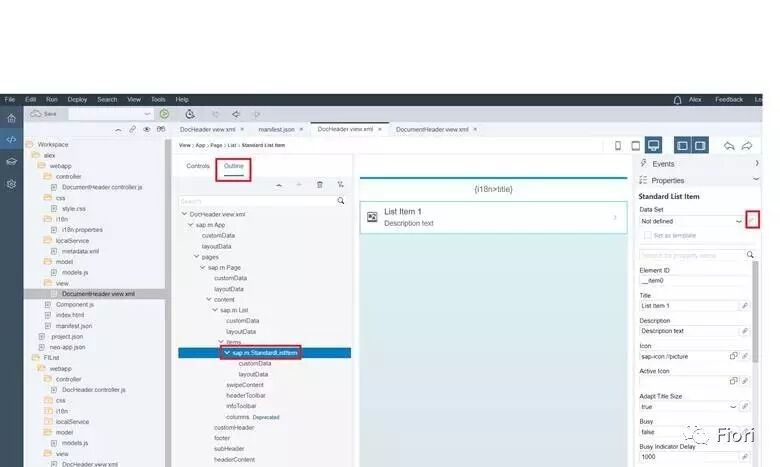The image size is (780, 467).
Task: Select the tablet device preview icon
Action: tap(635, 145)
